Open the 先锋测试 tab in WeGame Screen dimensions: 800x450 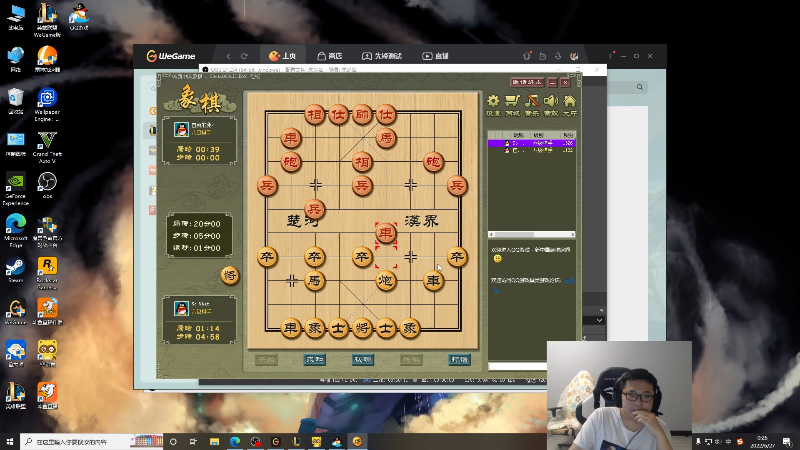tap(382, 56)
